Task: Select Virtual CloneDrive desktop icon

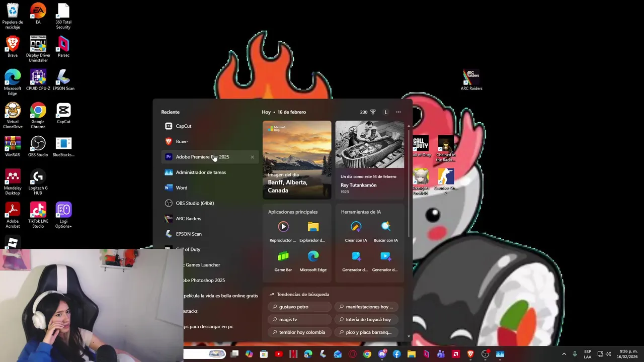Action: point(13,116)
